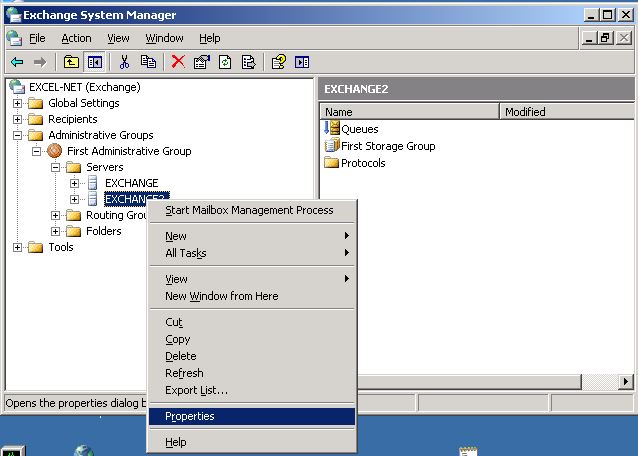Click the horizontal scrollbar right arrow
Screen dimensions: 638x456
(626, 382)
